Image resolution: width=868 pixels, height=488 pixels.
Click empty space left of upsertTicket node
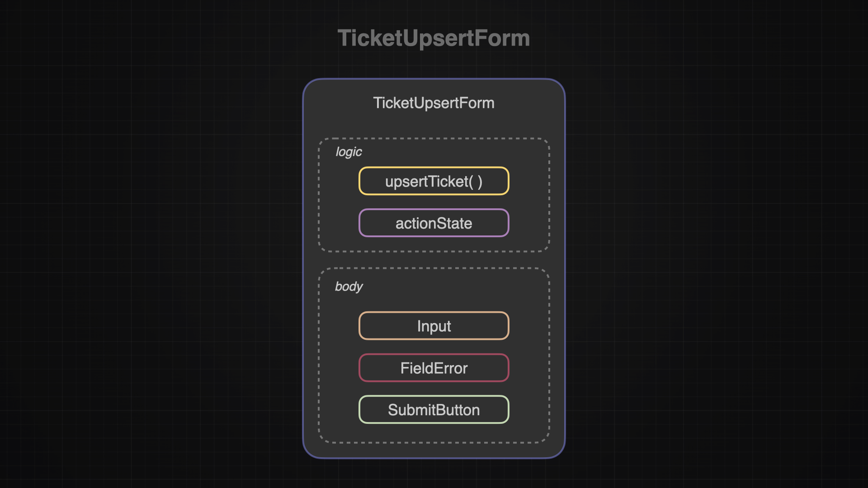pos(339,181)
